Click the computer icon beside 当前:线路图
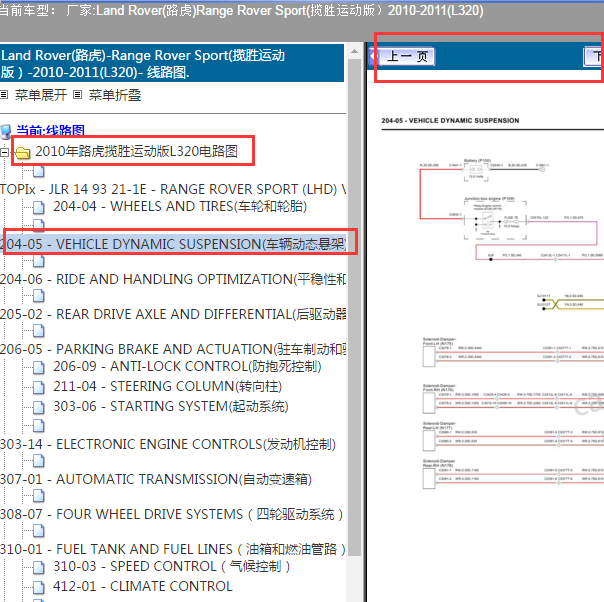604x602 pixels. (x=6, y=132)
